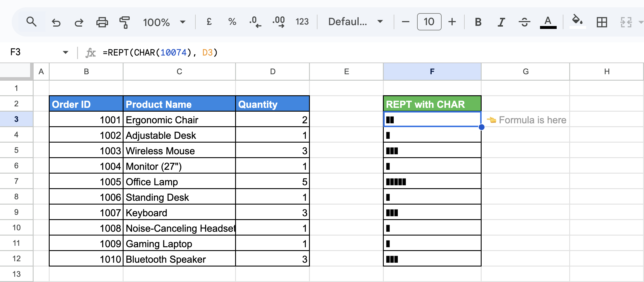644x282 pixels.
Task: Toggle bold formatting
Action: click(478, 22)
